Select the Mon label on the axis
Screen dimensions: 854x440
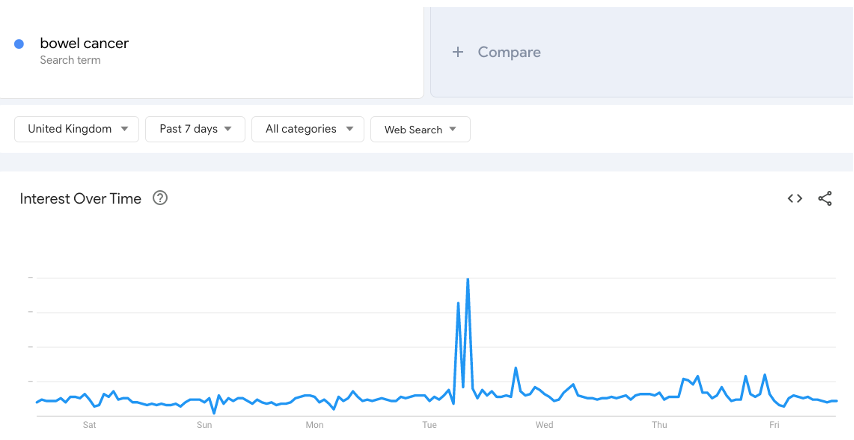tap(314, 425)
